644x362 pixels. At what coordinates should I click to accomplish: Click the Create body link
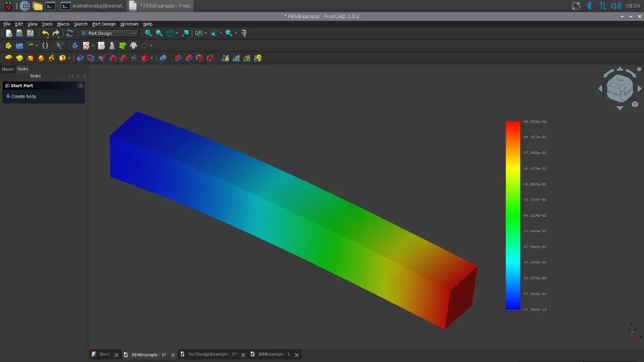[x=24, y=97]
